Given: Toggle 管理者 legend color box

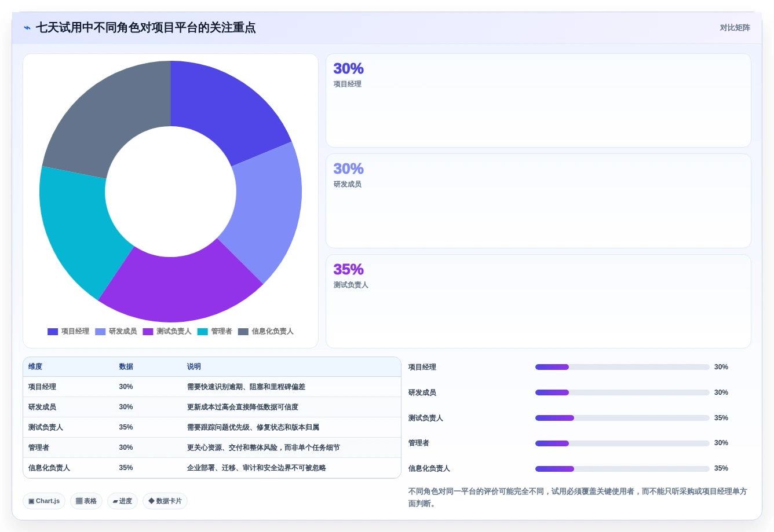Looking at the screenshot, I should point(202,332).
